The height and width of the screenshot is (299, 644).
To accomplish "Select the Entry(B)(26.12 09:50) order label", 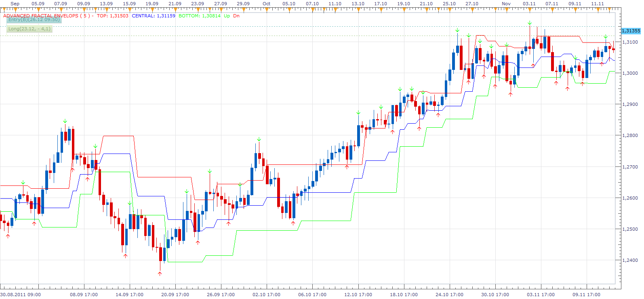I will pos(34,20).
